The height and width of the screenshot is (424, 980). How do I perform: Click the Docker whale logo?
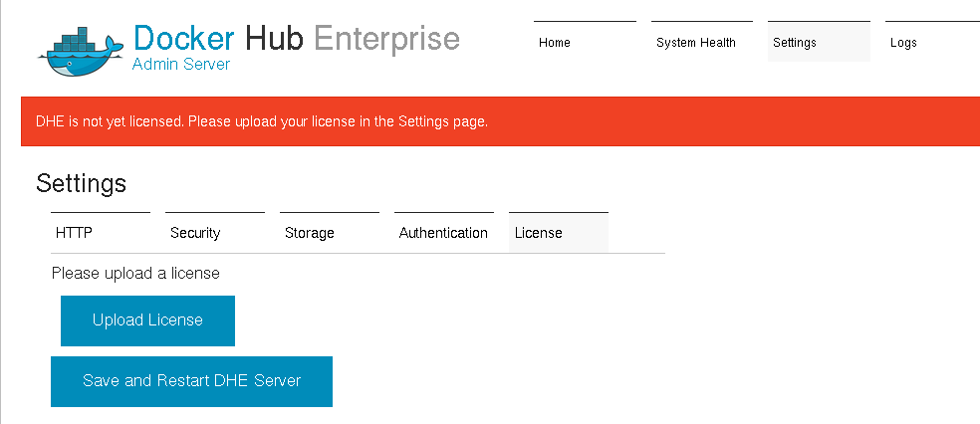(82, 51)
